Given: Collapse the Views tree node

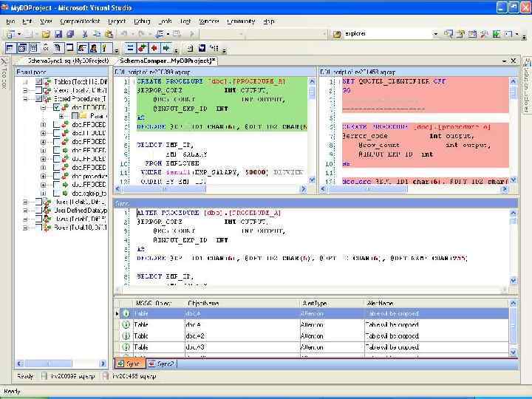Looking at the screenshot, I should tap(25, 90).
